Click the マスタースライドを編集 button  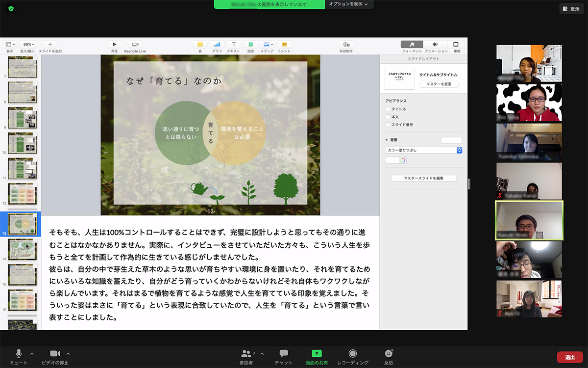[x=423, y=178]
